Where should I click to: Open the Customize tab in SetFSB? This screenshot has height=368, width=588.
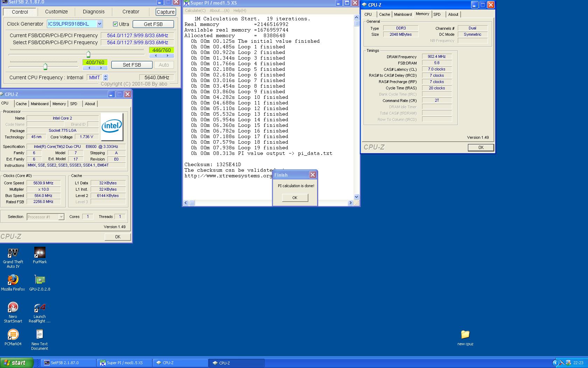pyautogui.click(x=56, y=12)
